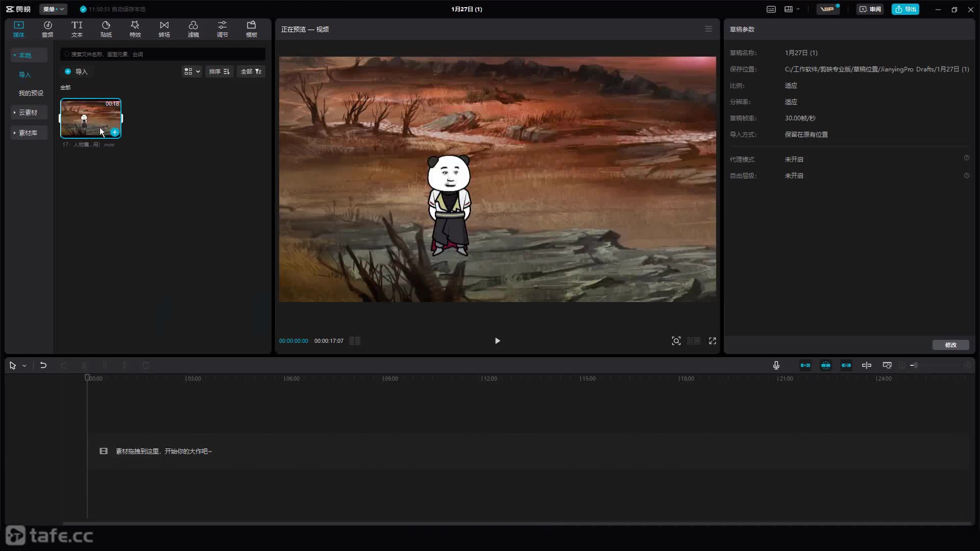Click the timeline zoom-in icon
The image size is (980, 551).
[x=967, y=365]
